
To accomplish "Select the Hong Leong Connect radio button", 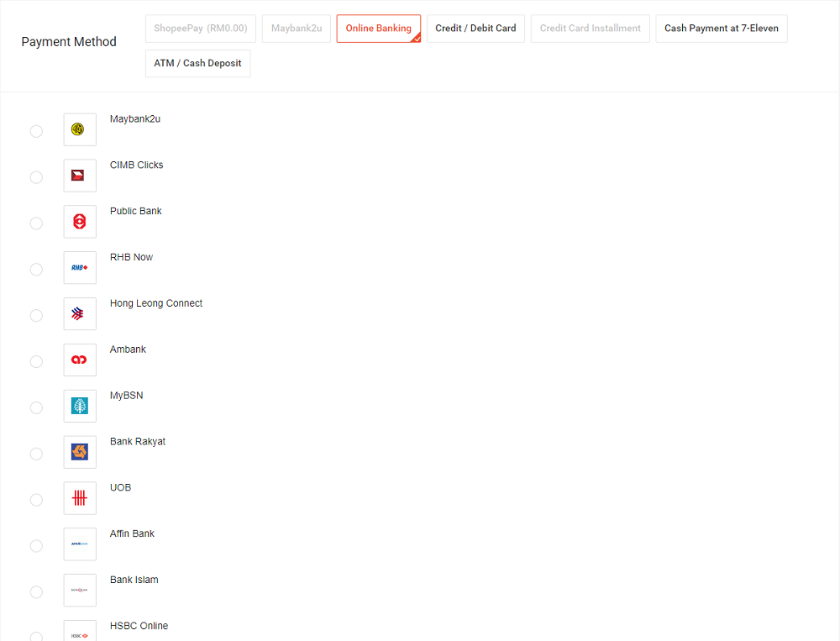I will tap(36, 316).
